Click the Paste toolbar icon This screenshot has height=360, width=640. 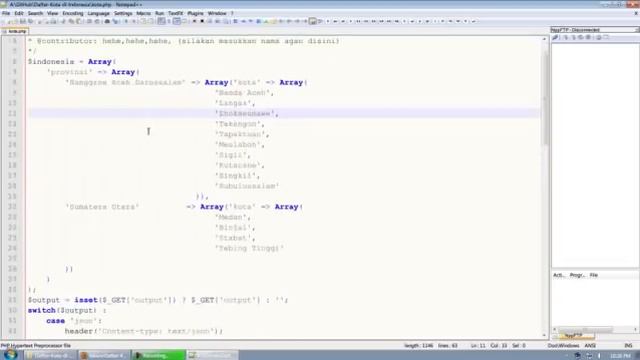(79, 21)
